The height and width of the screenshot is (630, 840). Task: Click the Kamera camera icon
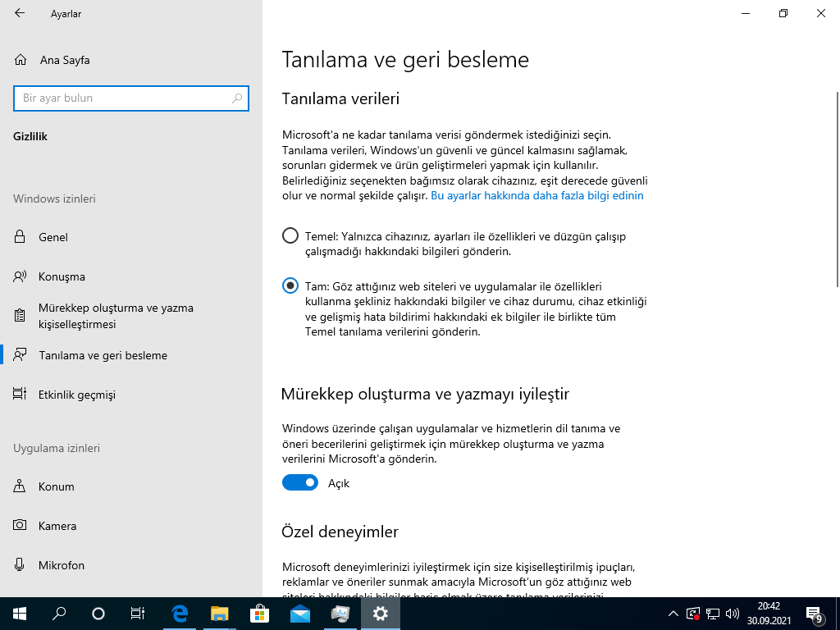20,526
